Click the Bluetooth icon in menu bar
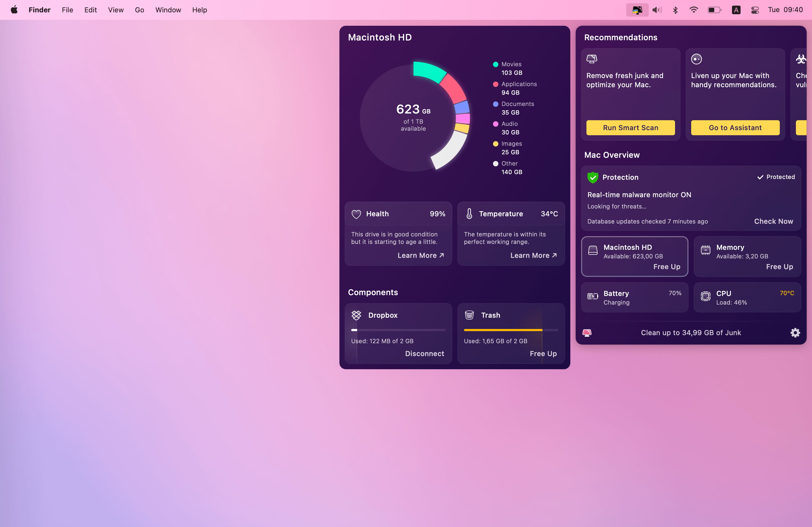Screen dimensions: 812x527 coord(675,10)
